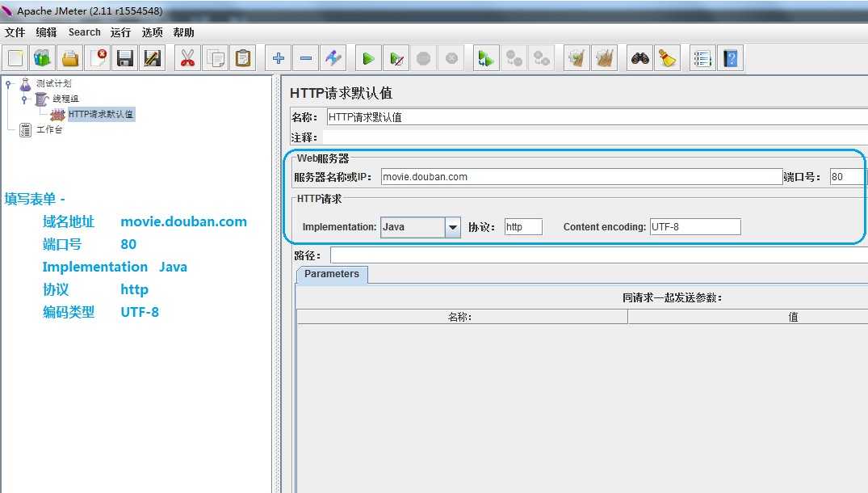868x493 pixels.
Task: Click the Paste clipboard icon
Action: [x=243, y=58]
